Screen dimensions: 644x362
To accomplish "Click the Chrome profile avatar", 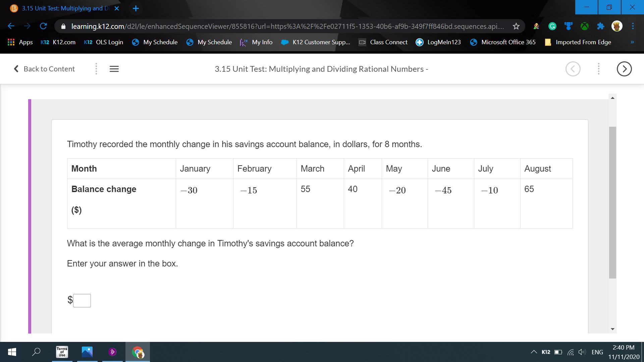I will click(x=617, y=26).
